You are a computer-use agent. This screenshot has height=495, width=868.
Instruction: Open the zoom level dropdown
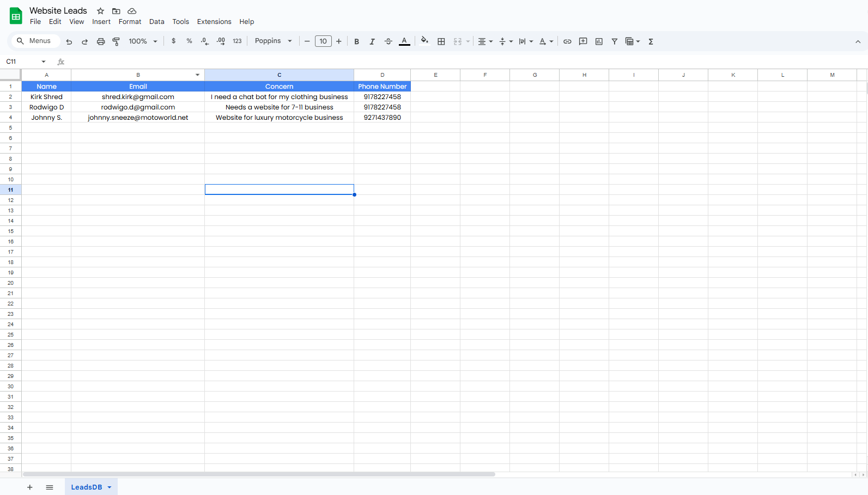(143, 41)
